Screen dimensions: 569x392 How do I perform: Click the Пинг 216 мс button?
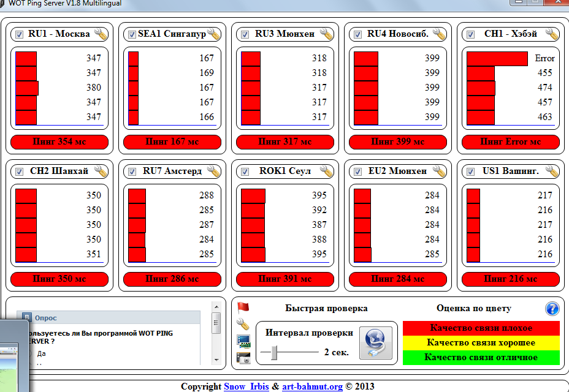[511, 279]
